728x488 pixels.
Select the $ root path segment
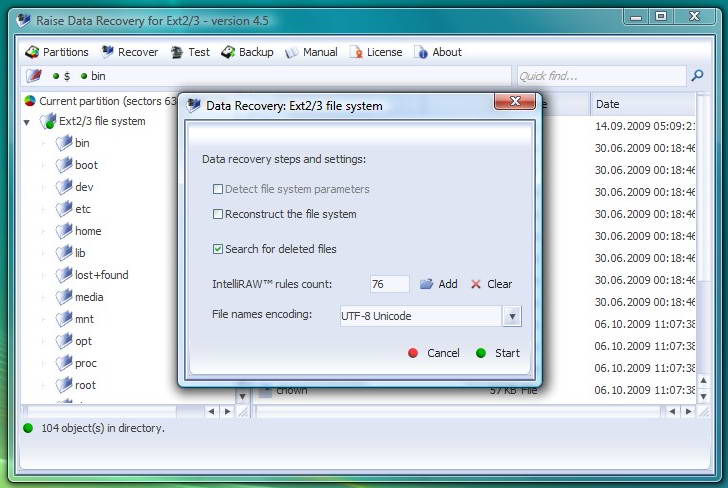[62, 76]
